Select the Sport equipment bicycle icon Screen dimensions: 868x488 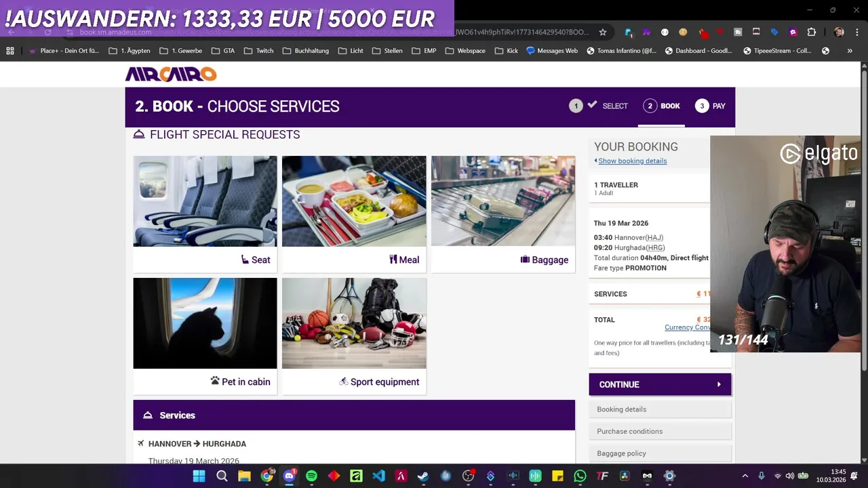point(344,382)
